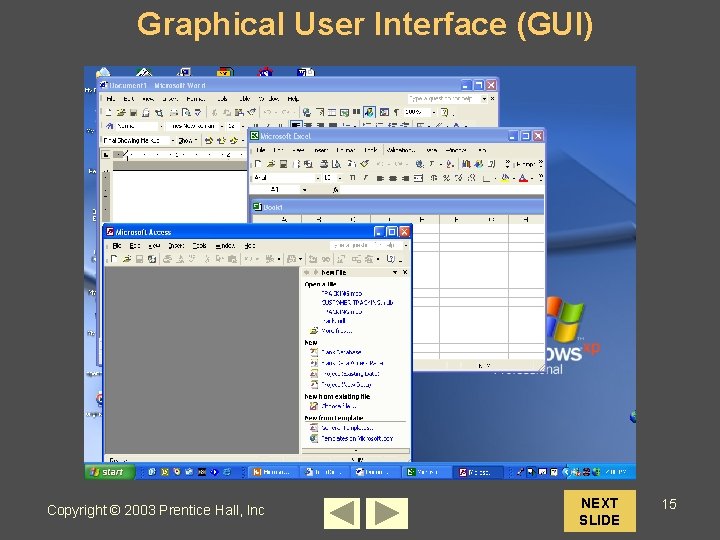This screenshot has width=720, height=540.
Task: Toggle Align Right in Excel toolbar
Action: (405, 178)
